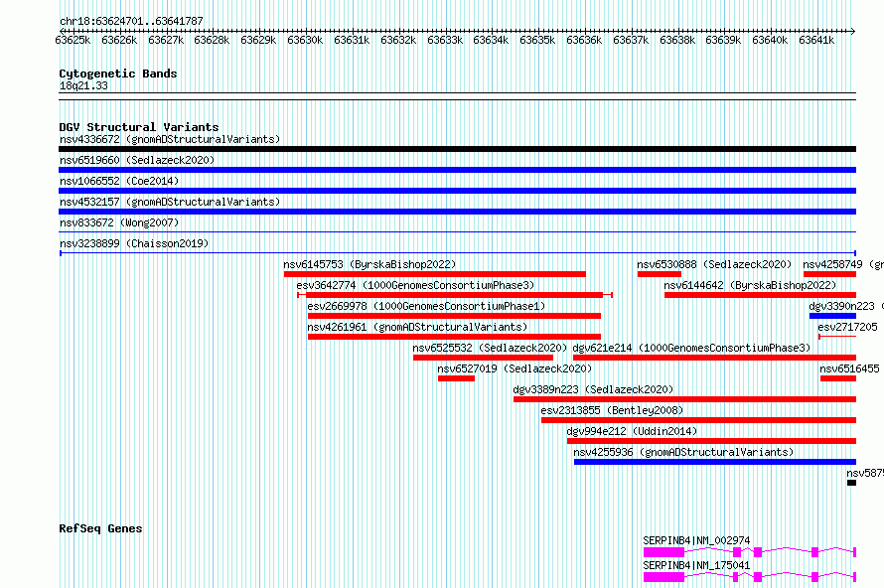The width and height of the screenshot is (884, 588).
Task: Click the 18q21.33 band label
Action: click(x=83, y=85)
